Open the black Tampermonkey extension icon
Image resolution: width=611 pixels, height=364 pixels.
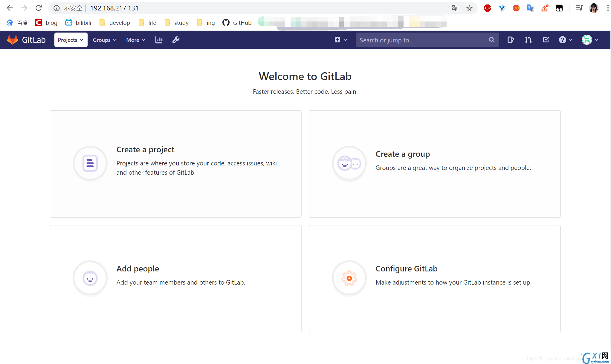tap(559, 8)
